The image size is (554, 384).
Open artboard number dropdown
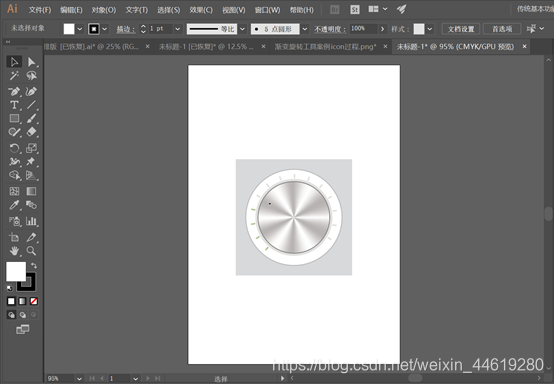[136, 379]
